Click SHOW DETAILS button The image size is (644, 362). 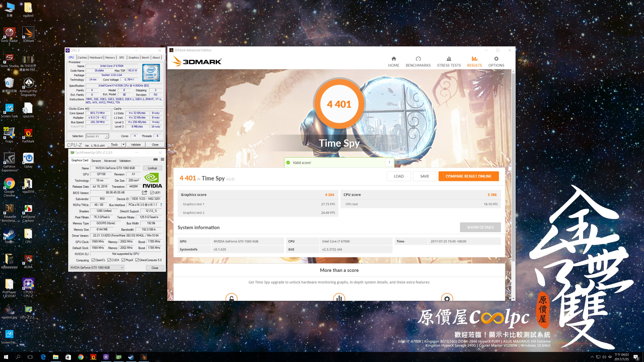coord(480,227)
